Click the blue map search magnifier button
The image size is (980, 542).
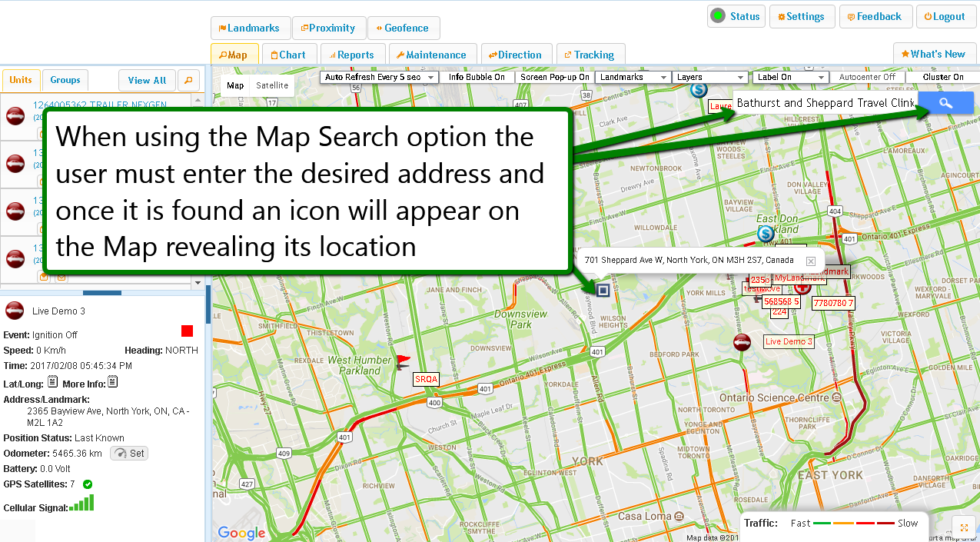point(945,104)
